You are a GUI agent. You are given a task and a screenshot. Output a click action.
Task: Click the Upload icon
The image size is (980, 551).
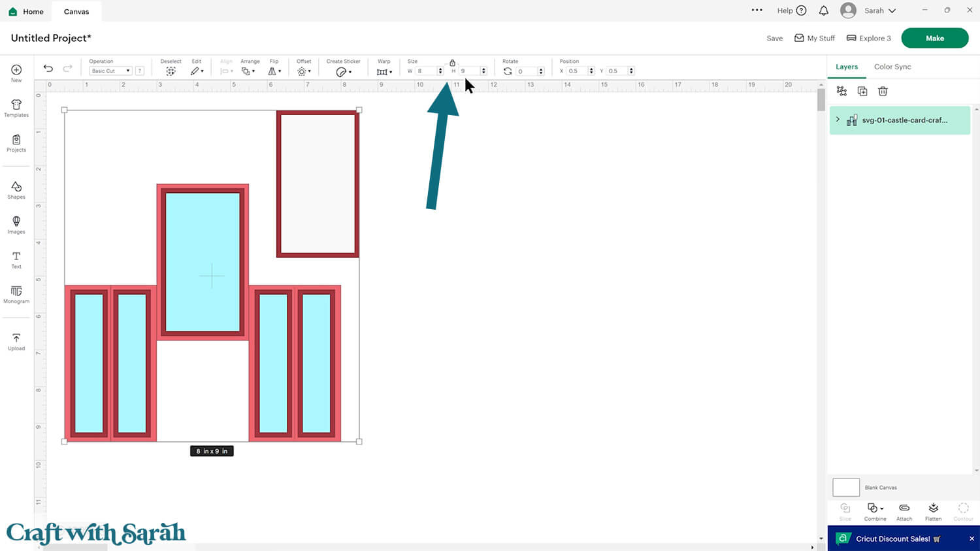point(16,341)
